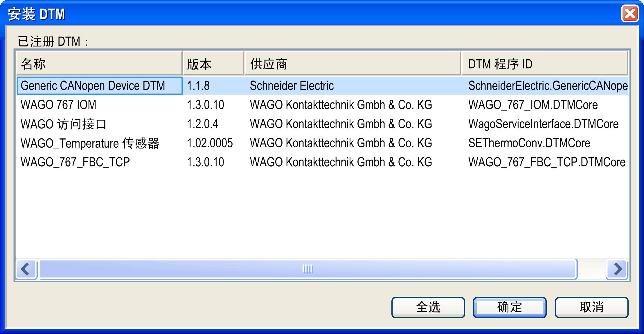Select the WAGO_767_FBC_TCP entry

75,162
